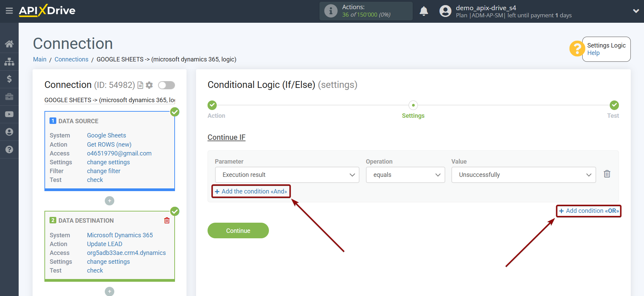Screen dimensions: 644x296
Task: Go to the Action step
Action: [x=212, y=105]
